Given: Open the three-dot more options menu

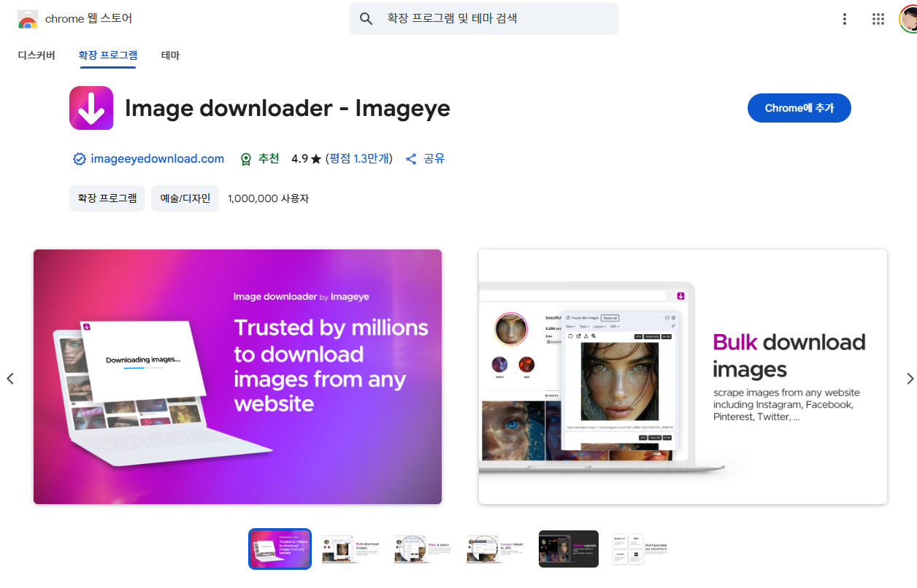Looking at the screenshot, I should pyautogui.click(x=845, y=19).
